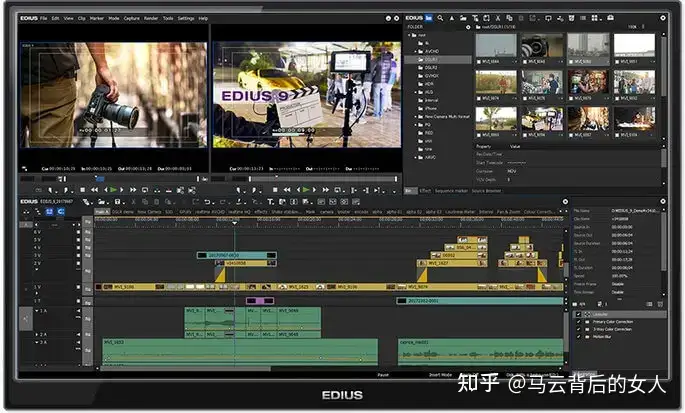Screen dimensions: 685x413
Task: Open the Bin tools briefcase icon
Action: click(611, 18)
